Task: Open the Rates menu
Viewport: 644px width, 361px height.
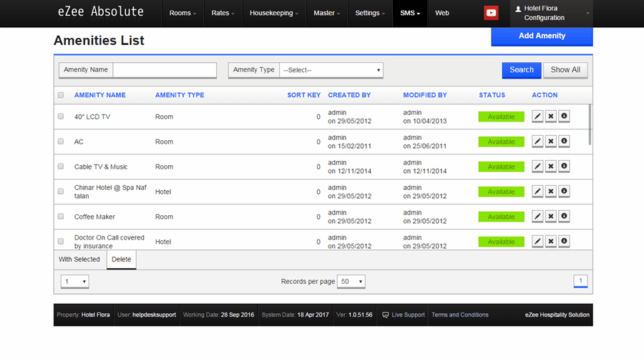Action: click(x=223, y=13)
